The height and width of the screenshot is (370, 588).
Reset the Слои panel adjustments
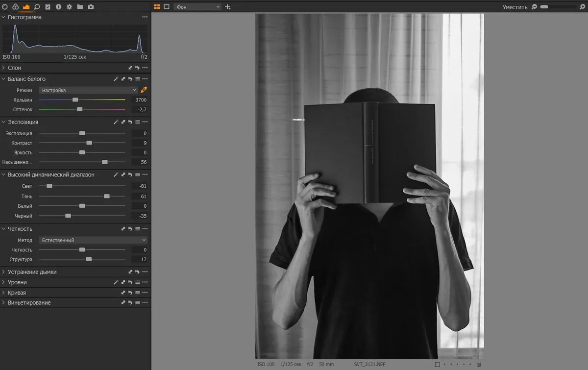138,68
